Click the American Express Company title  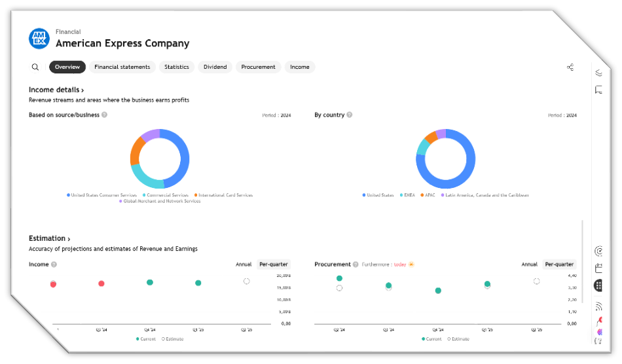122,43
